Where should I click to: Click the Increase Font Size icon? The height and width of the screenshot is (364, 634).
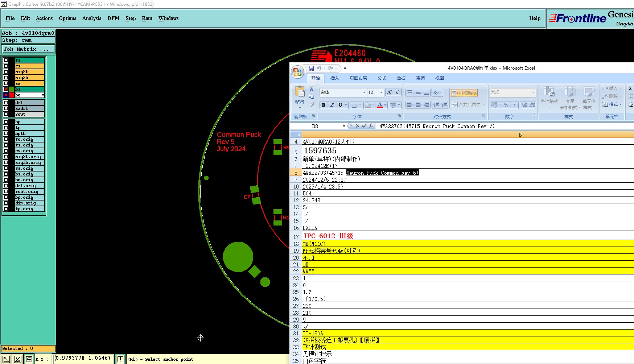(389, 92)
